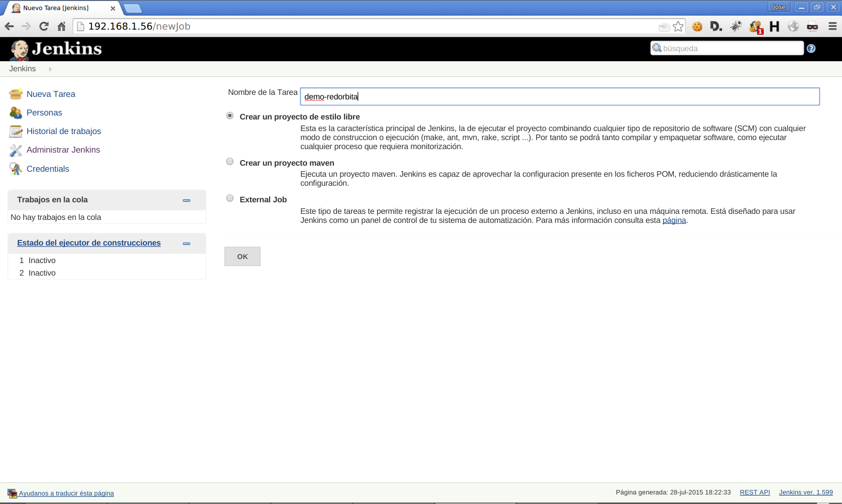Select 'Crear un proyecto maven' radio button
This screenshot has width=842, height=504.
[x=230, y=162]
